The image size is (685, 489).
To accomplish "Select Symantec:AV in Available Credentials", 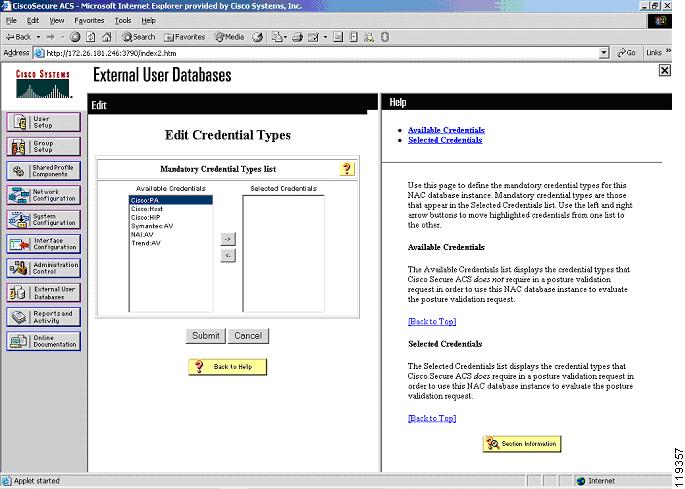I will (171, 226).
